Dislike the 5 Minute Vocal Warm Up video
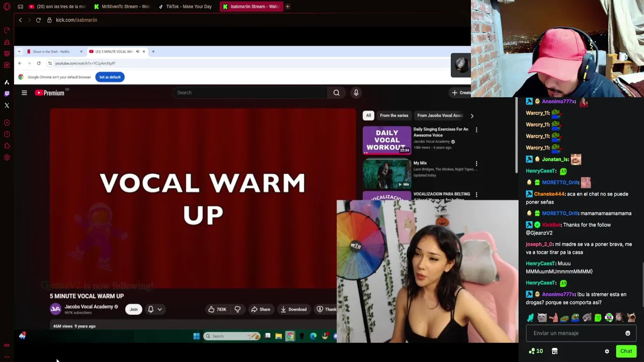Viewport: 644px width, 362px height. coord(237,309)
